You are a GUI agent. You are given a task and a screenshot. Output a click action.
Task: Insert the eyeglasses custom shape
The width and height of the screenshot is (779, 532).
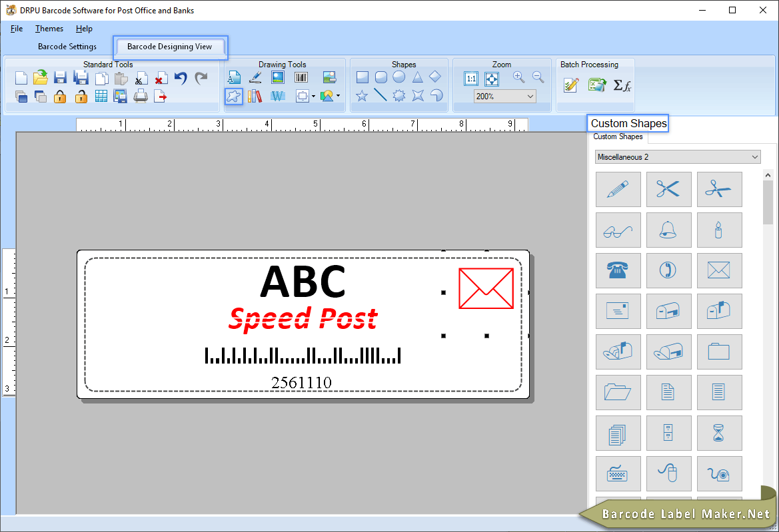618,230
